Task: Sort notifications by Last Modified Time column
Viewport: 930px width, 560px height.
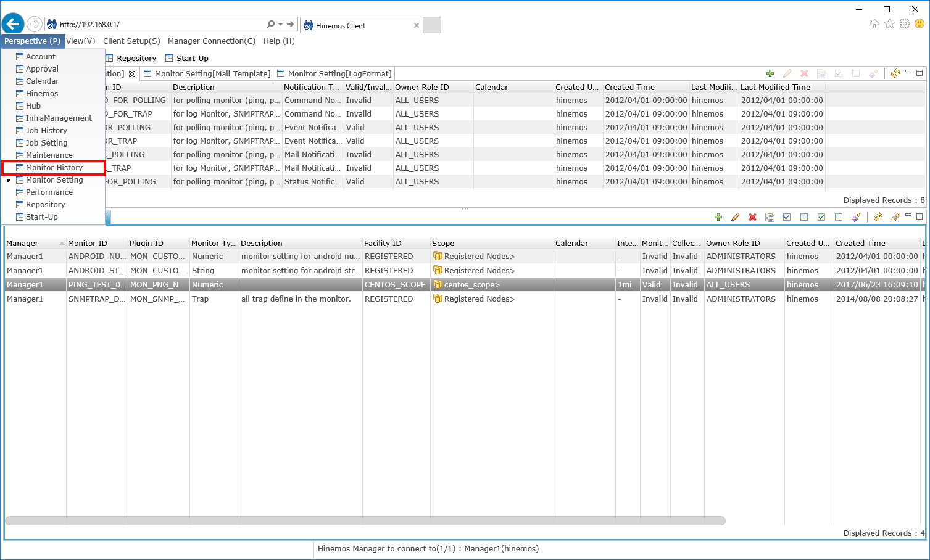Action: pyautogui.click(x=781, y=88)
